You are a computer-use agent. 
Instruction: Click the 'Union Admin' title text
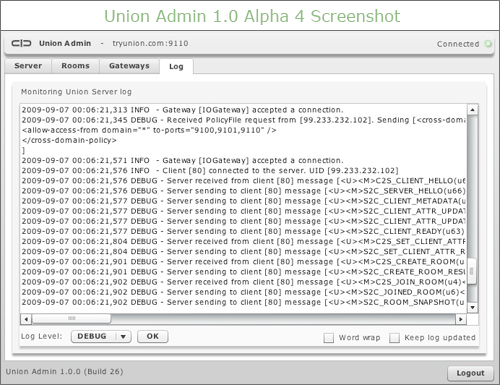(x=65, y=43)
